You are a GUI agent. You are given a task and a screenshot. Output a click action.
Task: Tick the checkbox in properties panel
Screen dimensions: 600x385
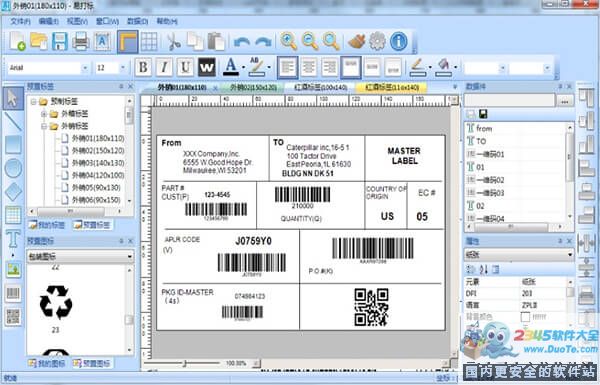[525, 317]
